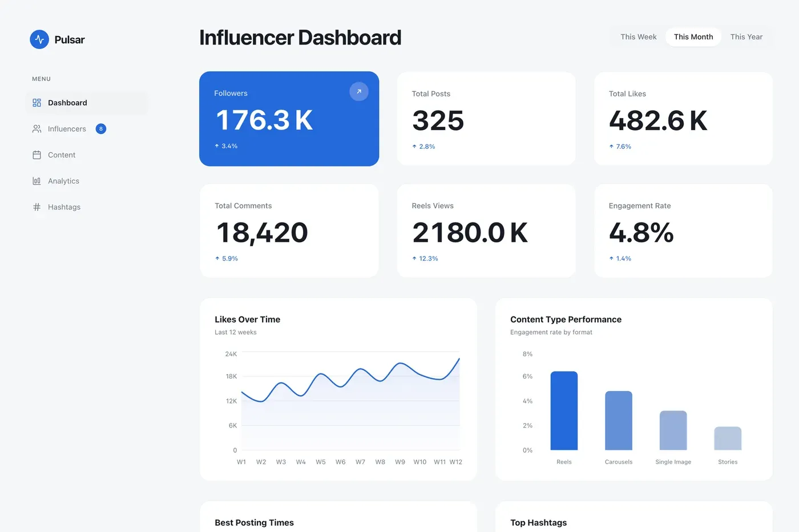Open Hashtags menu item

pyautogui.click(x=87, y=207)
